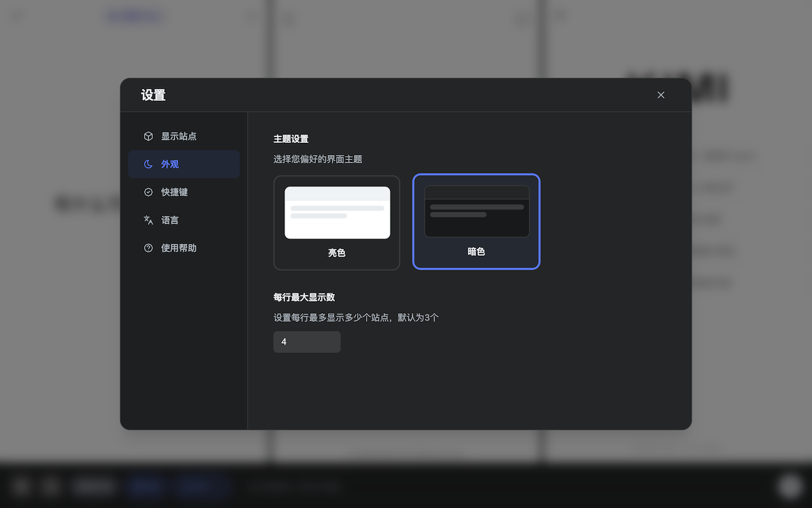
Task: Click the second icon in the bottom taskbar
Action: [51, 486]
